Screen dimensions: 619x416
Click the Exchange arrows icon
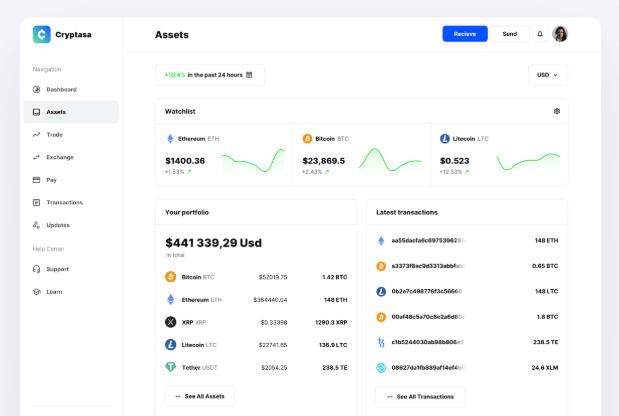tap(36, 157)
